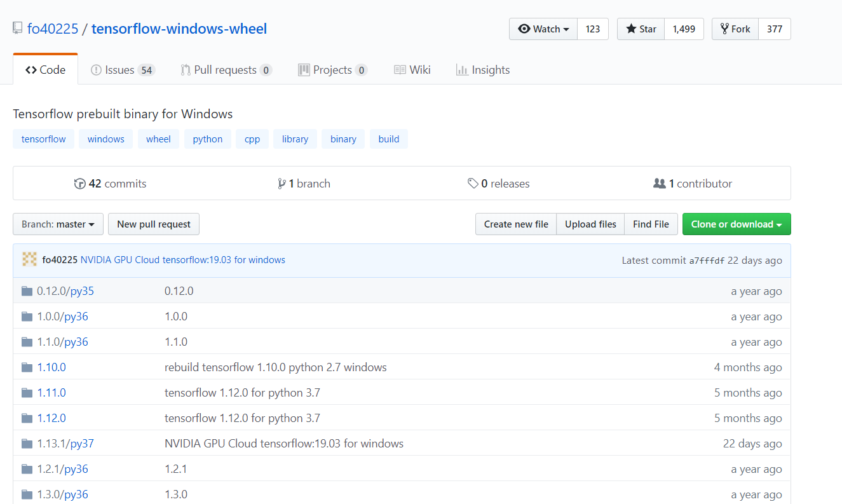View the 377 forks count

tap(775, 29)
